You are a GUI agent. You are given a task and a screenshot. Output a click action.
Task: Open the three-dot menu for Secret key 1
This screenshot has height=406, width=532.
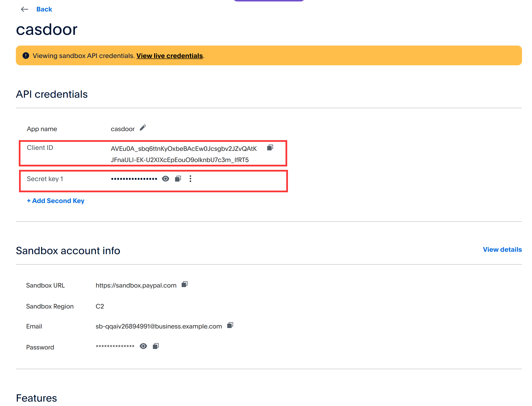pos(190,179)
